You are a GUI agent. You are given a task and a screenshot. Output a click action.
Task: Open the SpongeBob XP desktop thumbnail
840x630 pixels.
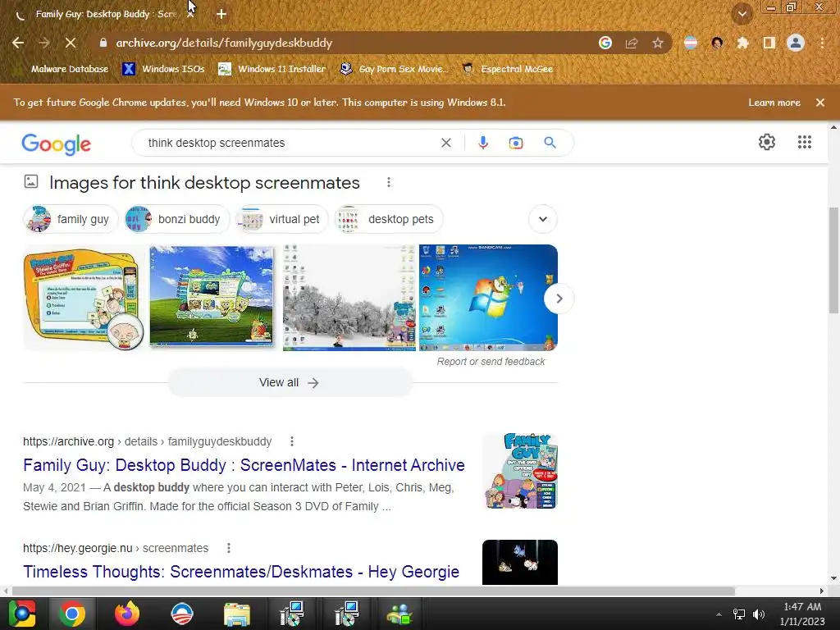(x=212, y=297)
